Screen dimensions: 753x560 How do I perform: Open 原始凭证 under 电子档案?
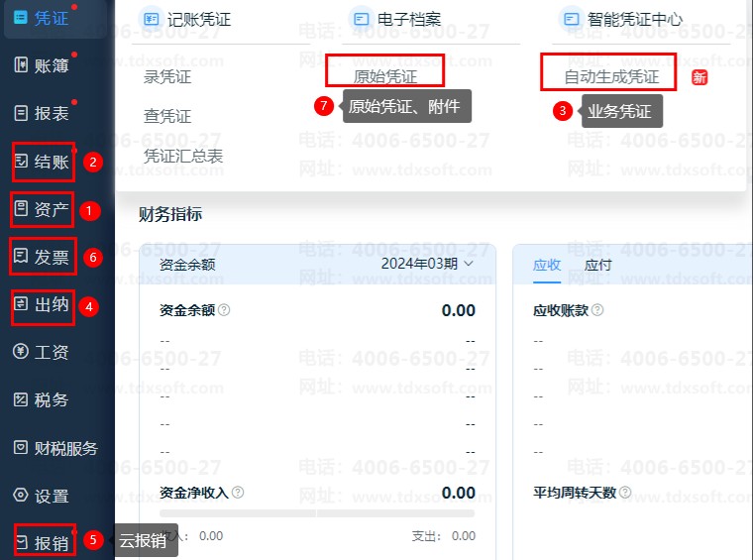[385, 76]
